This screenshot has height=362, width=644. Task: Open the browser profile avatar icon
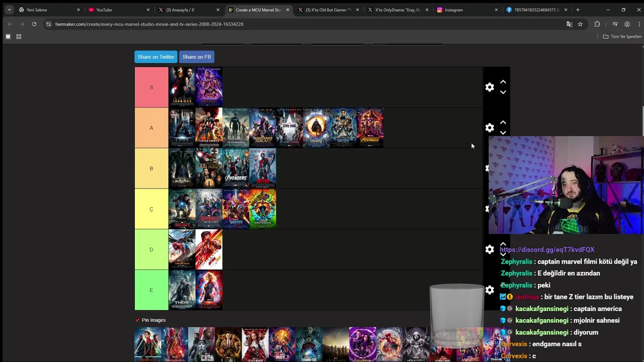coord(627,24)
